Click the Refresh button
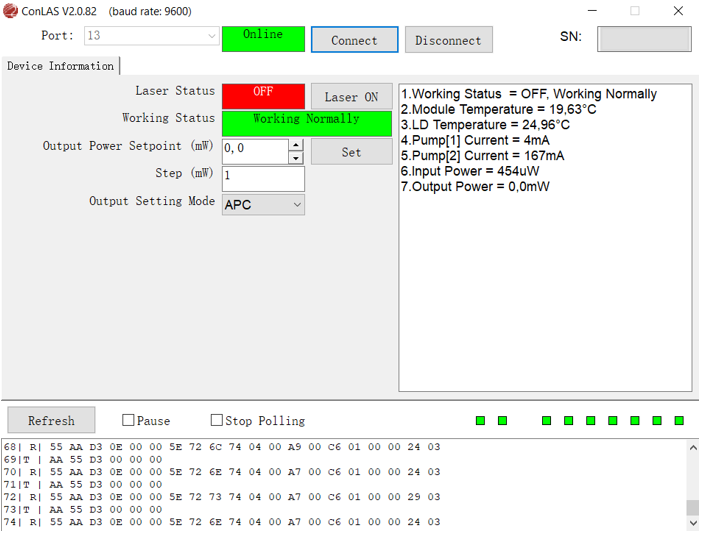This screenshot has height=538, width=702. click(51, 421)
